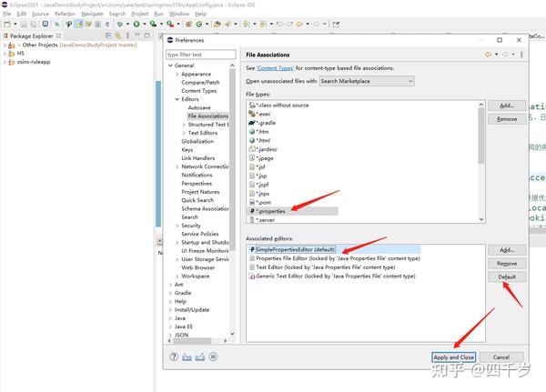Click the Default button
The width and height of the screenshot is (546, 392).
[507, 276]
